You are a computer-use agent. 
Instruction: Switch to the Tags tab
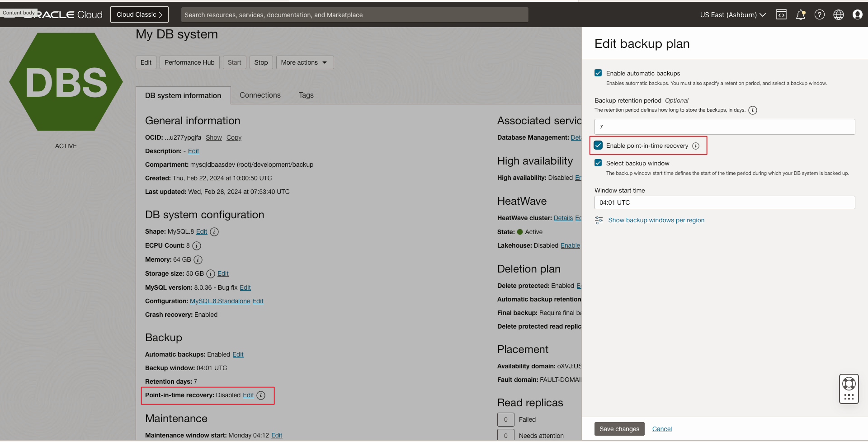coord(306,95)
